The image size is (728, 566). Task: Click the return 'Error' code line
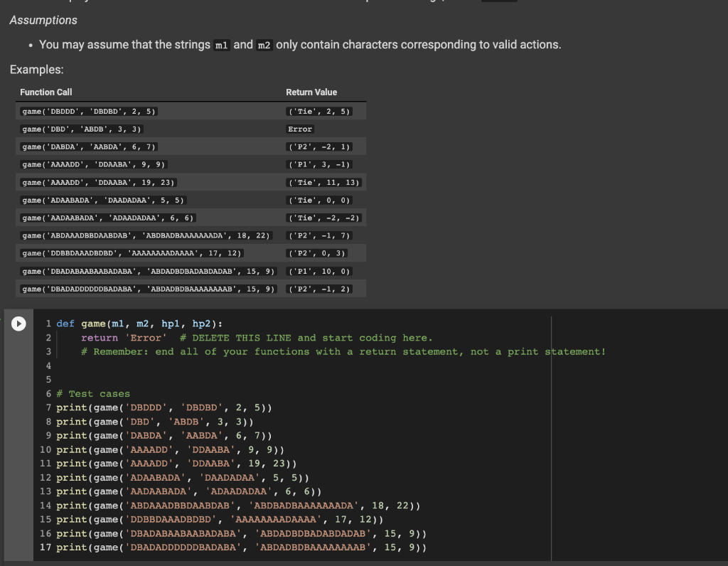click(257, 338)
